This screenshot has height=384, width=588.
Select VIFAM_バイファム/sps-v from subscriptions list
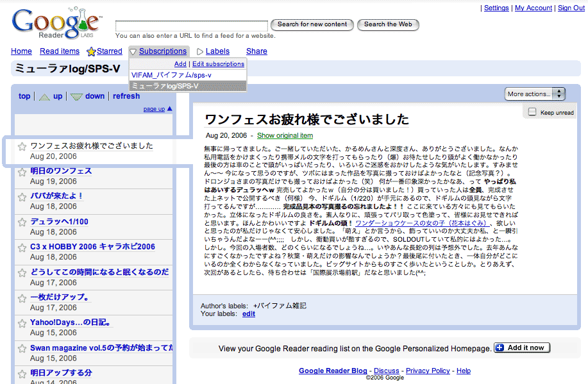pos(171,75)
